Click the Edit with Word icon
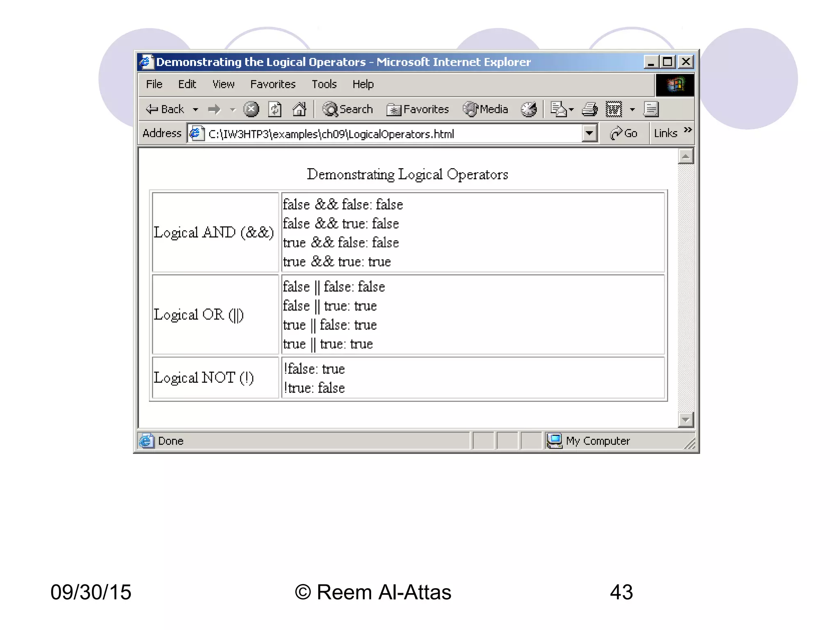Image resolution: width=840 pixels, height=630 pixels. [x=614, y=109]
